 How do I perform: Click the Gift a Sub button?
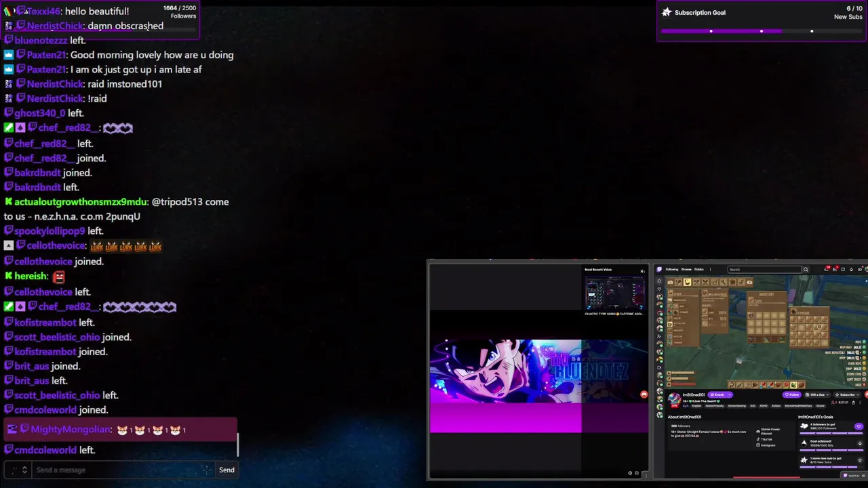pyautogui.click(x=817, y=394)
